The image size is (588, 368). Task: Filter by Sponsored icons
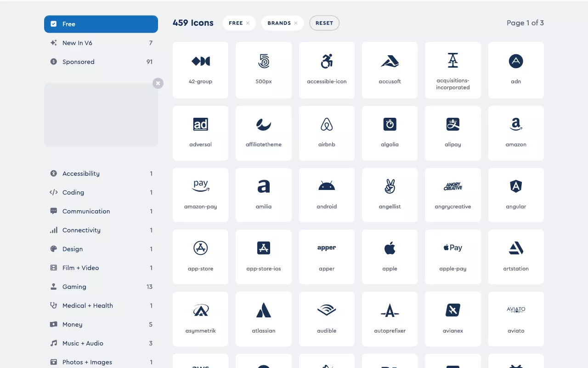click(101, 62)
